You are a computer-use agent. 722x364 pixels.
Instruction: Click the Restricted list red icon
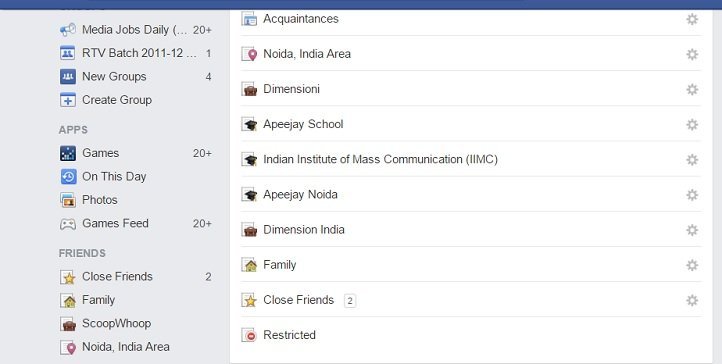tap(249, 335)
